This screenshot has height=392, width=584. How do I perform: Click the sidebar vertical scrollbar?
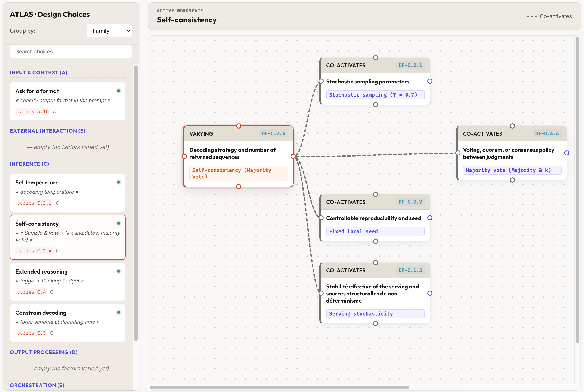pyautogui.click(x=136, y=203)
